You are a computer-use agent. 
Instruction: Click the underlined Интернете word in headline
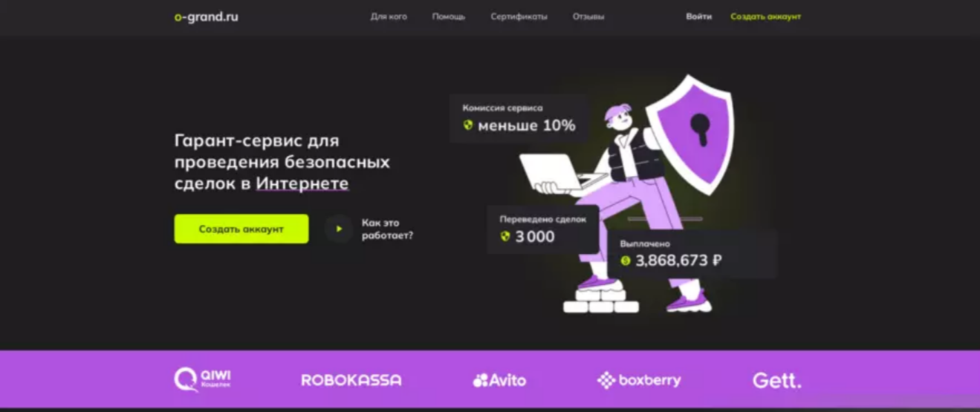[x=302, y=183]
